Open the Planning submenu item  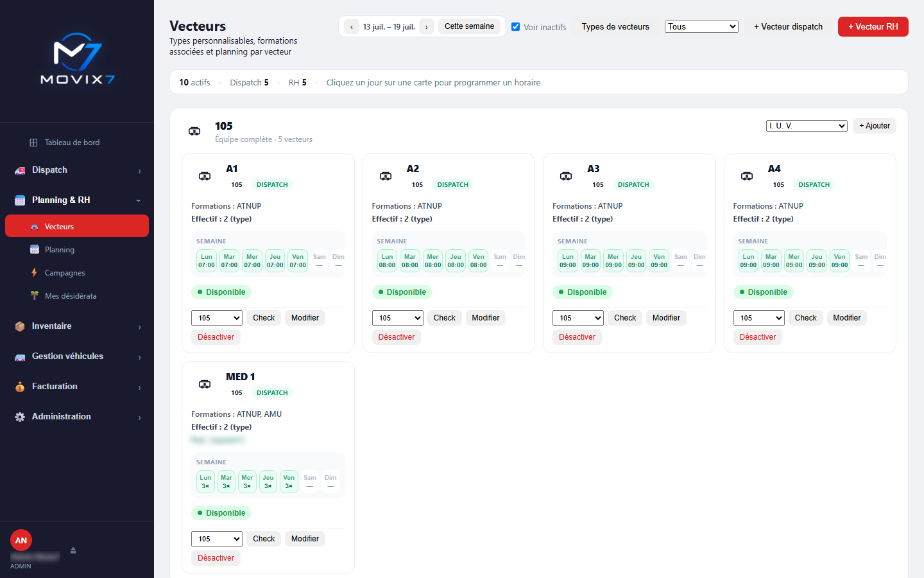(77, 250)
